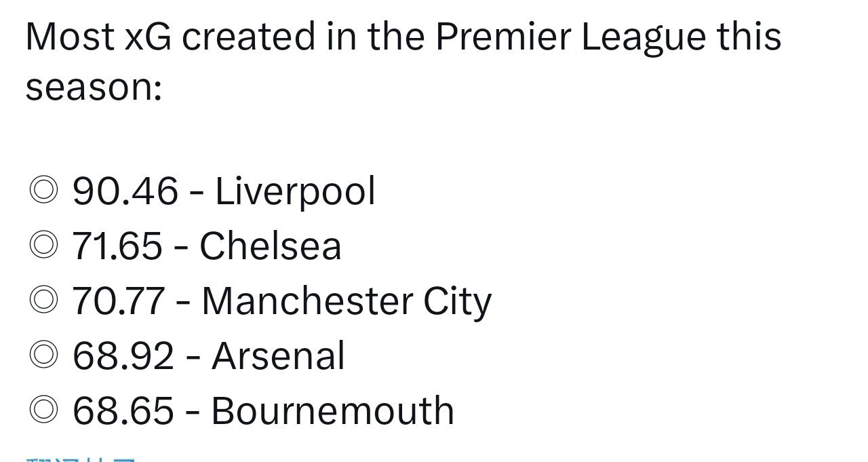868x462 pixels.
Task: Tap the bullet icon beside Bournemouth
Action: [x=44, y=410]
